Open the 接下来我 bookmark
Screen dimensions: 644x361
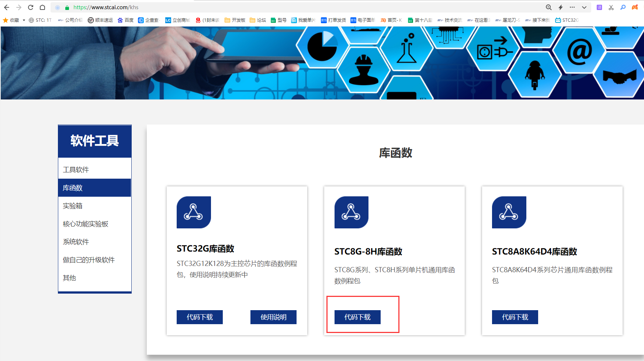tap(537, 20)
